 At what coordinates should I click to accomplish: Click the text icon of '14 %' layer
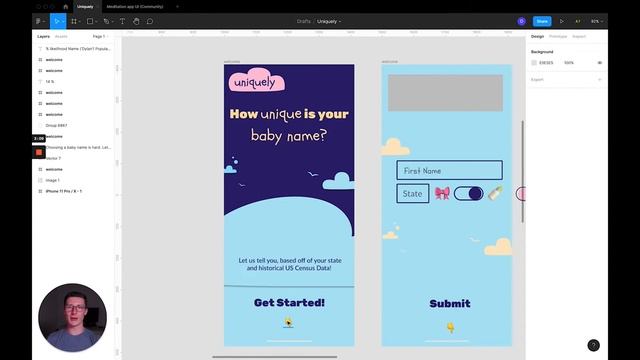40,82
